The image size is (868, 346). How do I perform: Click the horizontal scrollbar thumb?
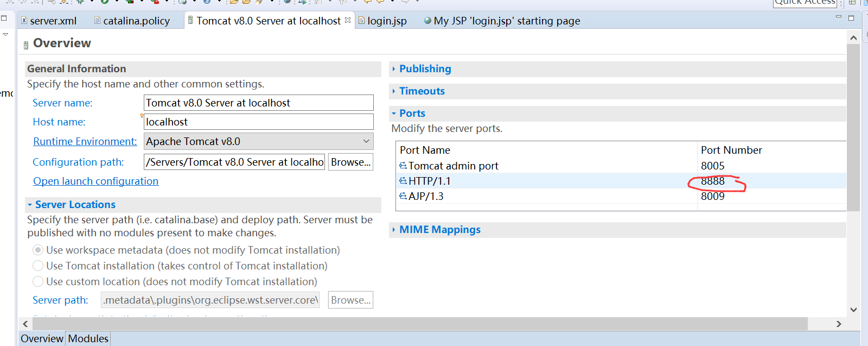(x=420, y=324)
